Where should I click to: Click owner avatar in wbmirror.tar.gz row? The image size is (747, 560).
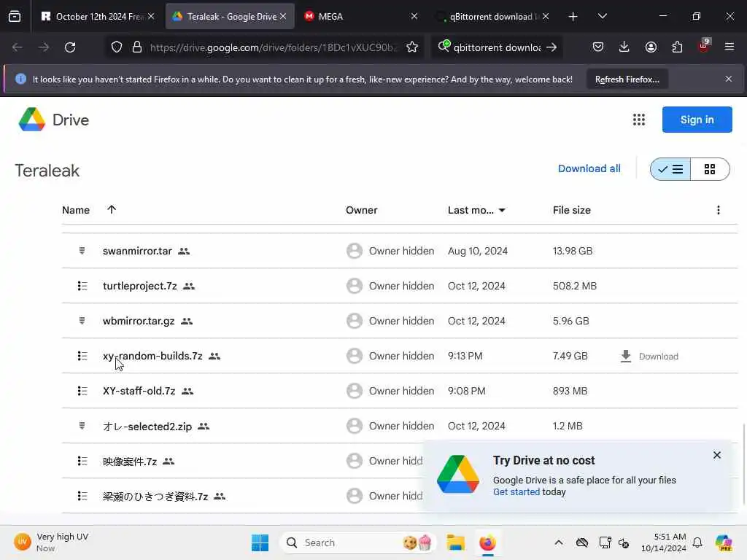(x=355, y=321)
